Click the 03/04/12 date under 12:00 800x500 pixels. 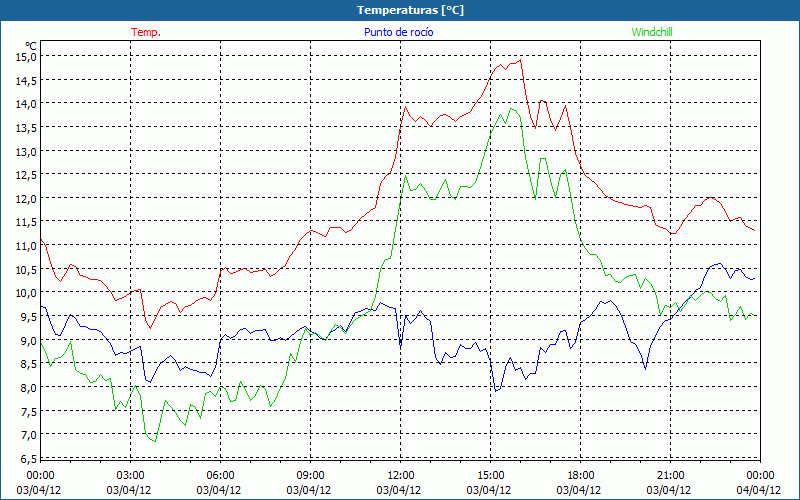click(398, 490)
